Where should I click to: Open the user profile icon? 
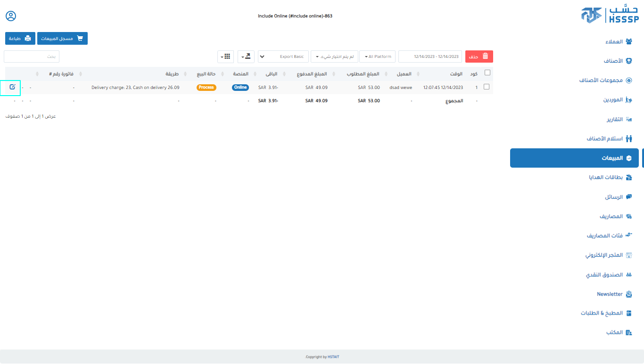click(x=11, y=16)
